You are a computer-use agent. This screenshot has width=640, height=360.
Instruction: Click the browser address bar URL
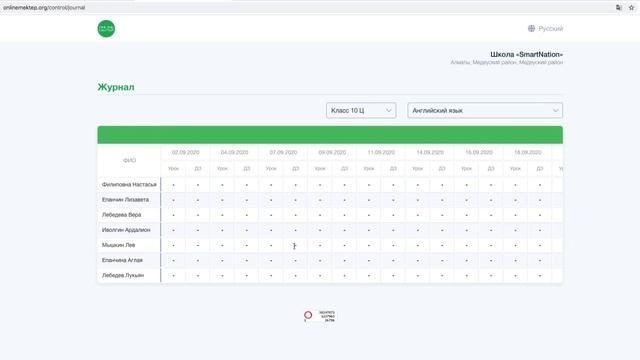pyautogui.click(x=44, y=7)
